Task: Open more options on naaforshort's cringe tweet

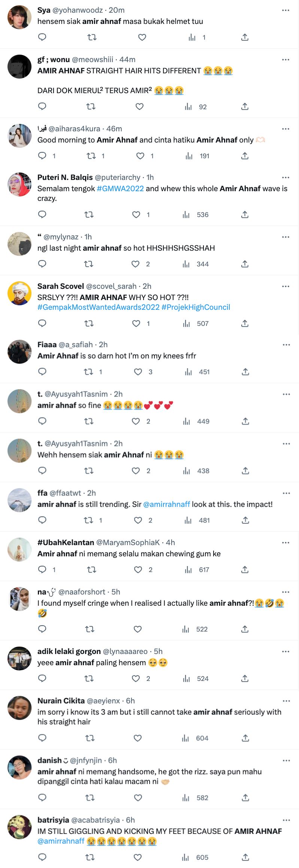Action: pyautogui.click(x=286, y=591)
